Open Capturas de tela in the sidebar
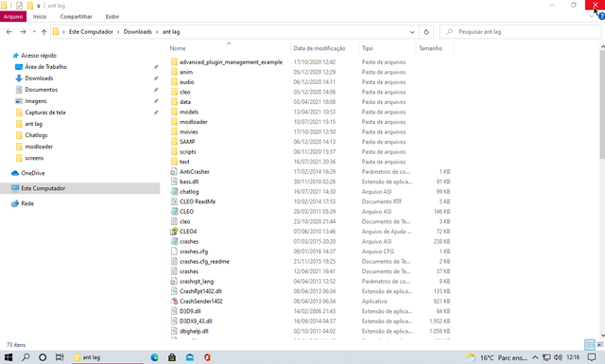This screenshot has height=364, width=605. pyautogui.click(x=45, y=113)
